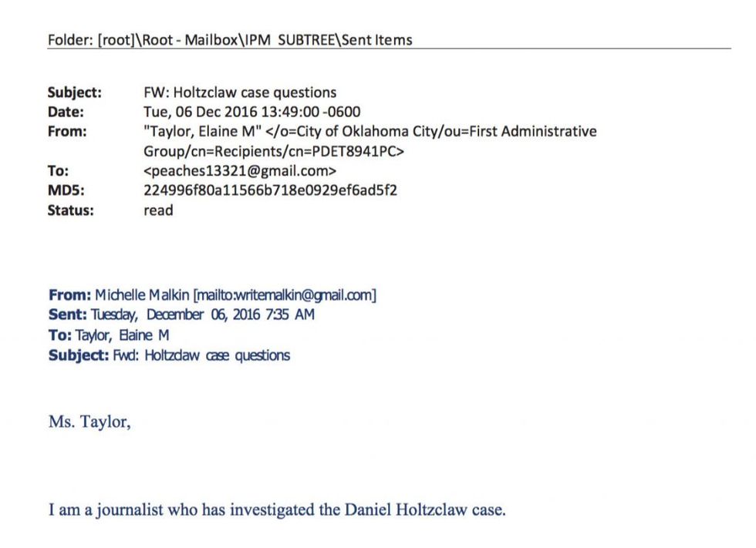This screenshot has height=548, width=756.
Task: Click the bold MD5 label
Action: pyautogui.click(x=64, y=190)
